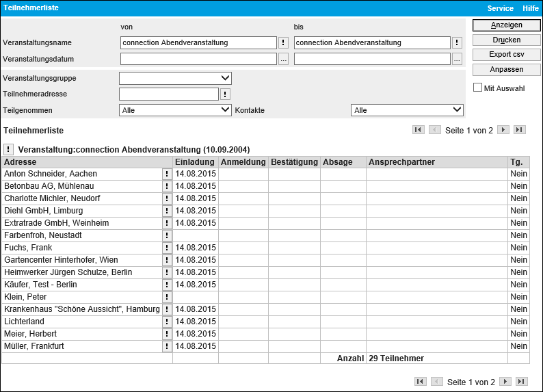Jump to first page in bottom pager
Viewport: 543px width, 392px height.
tap(421, 382)
